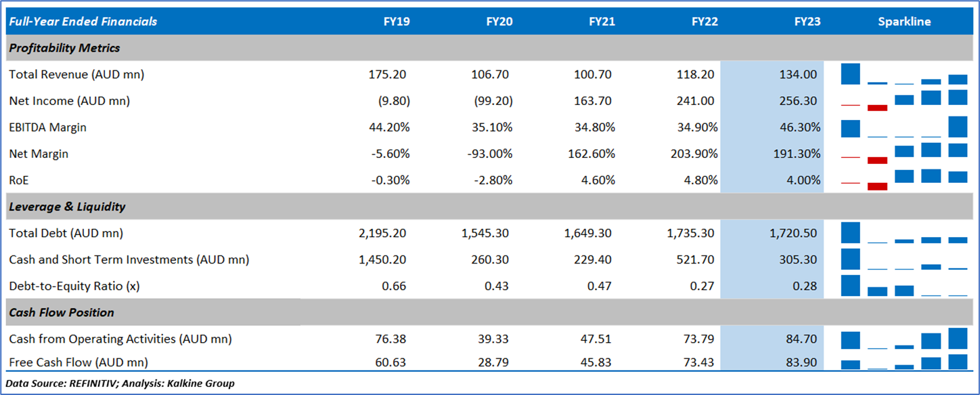The image size is (980, 395).
Task: Click the Sparkline column header
Action: click(x=904, y=22)
